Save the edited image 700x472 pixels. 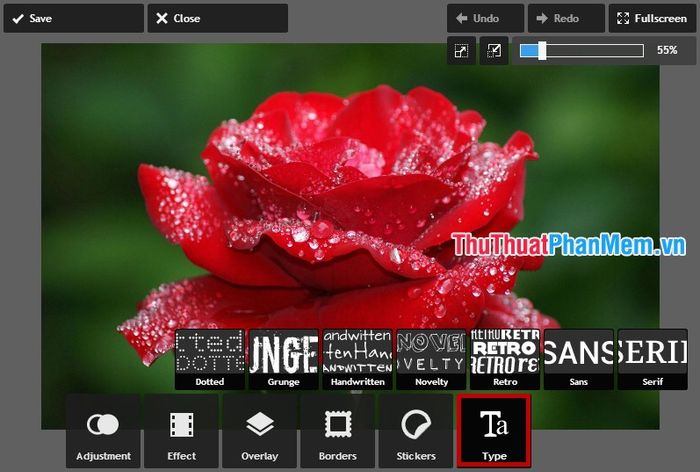pyautogui.click(x=74, y=18)
